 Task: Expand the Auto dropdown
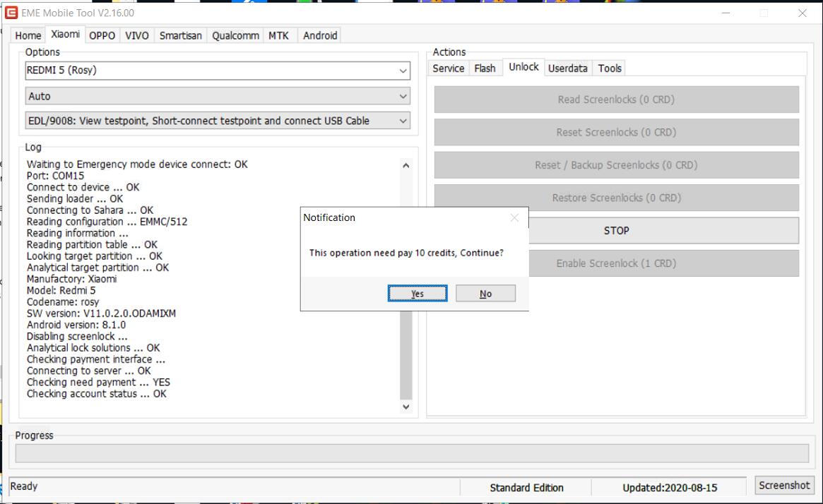(403, 97)
